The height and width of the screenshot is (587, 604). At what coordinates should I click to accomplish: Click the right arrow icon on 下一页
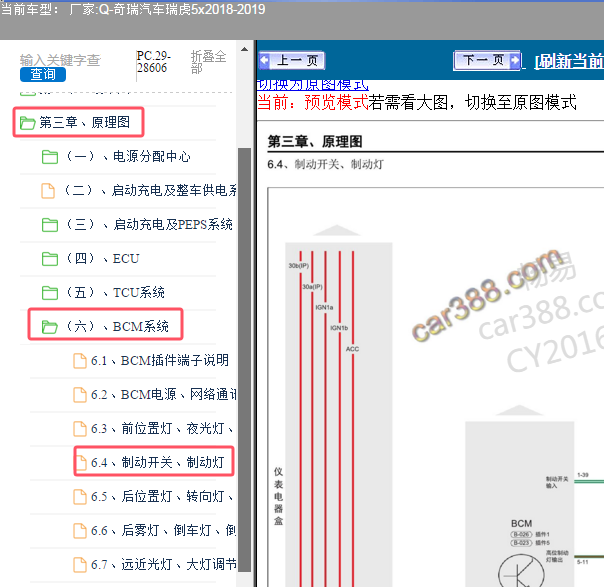pyautogui.click(x=514, y=60)
